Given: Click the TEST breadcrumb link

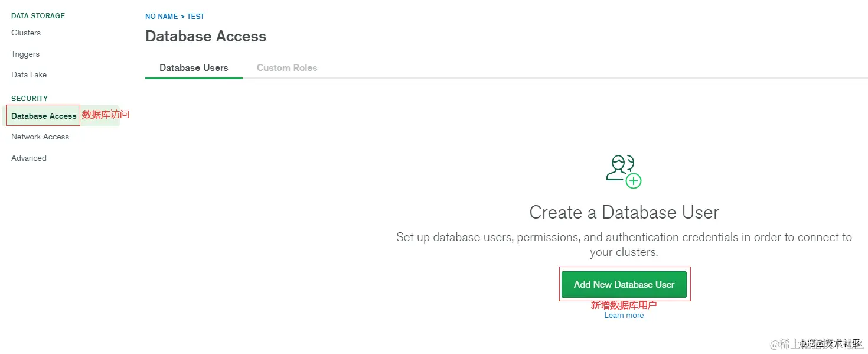Looking at the screenshot, I should [195, 17].
